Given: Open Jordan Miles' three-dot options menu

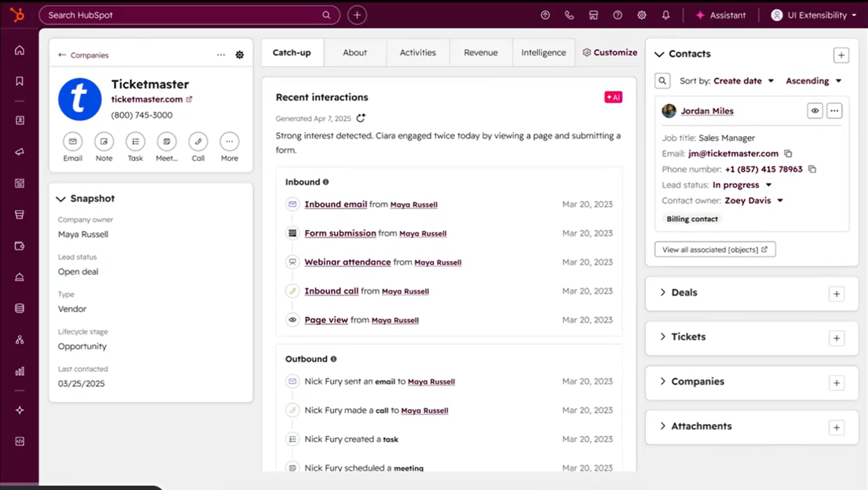Looking at the screenshot, I should 834,111.
